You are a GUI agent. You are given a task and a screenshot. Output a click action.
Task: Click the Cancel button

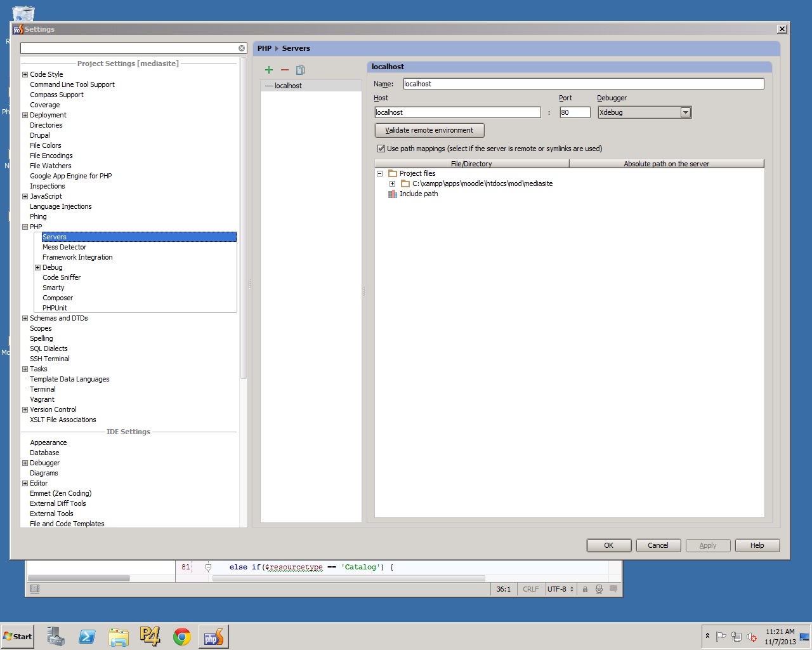658,545
